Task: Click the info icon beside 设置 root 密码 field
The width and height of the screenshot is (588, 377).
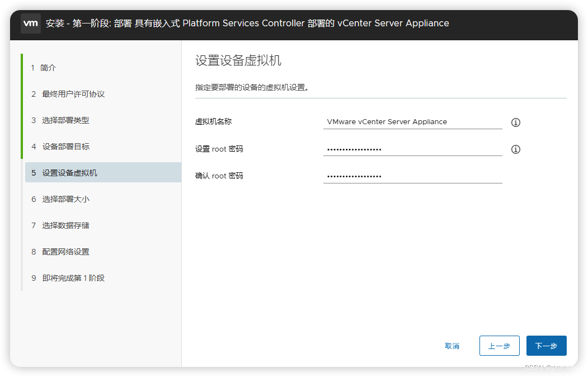Action: coord(516,149)
